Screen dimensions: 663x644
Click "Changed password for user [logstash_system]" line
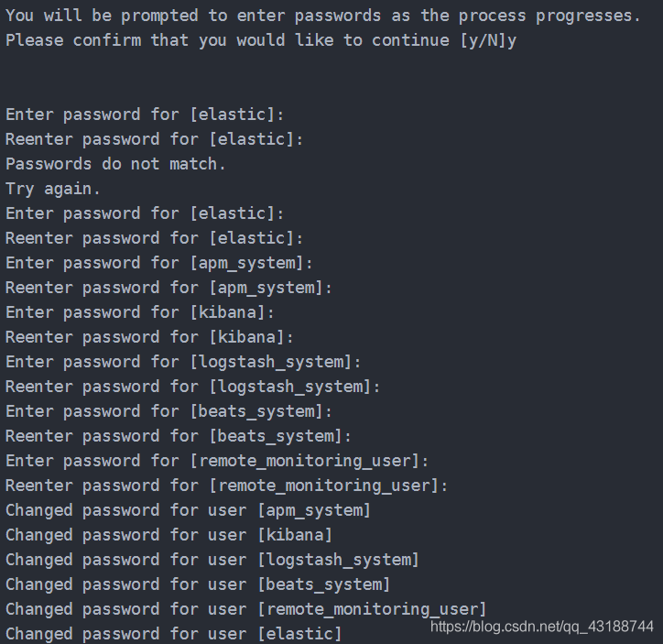tap(212, 560)
